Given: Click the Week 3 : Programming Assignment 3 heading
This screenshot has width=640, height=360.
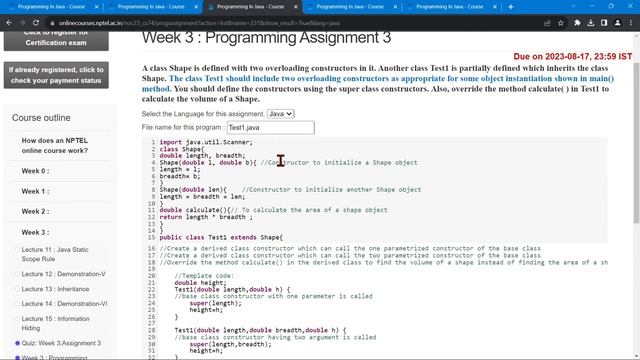Looking at the screenshot, I should click(x=267, y=38).
